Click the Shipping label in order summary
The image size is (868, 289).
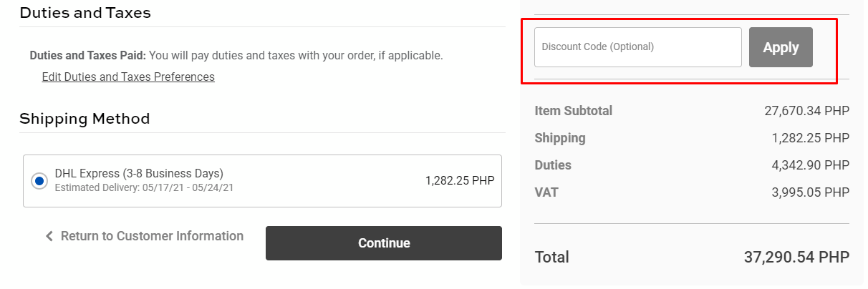(559, 138)
